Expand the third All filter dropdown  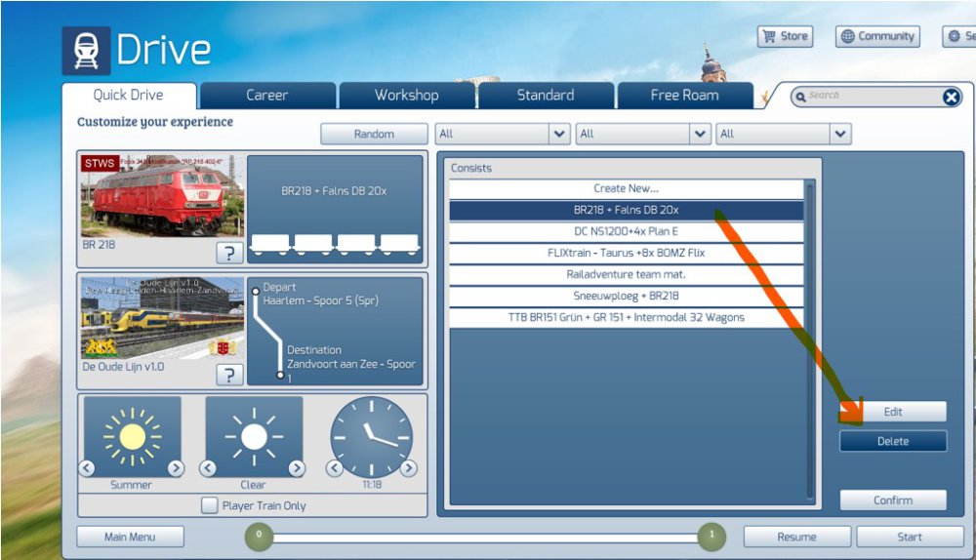[x=839, y=134]
